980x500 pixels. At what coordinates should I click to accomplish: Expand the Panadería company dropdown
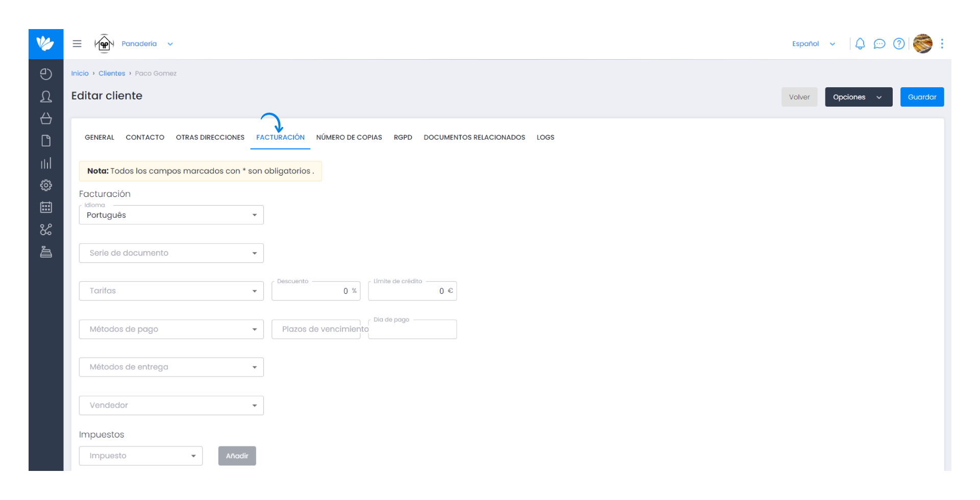pos(148,44)
